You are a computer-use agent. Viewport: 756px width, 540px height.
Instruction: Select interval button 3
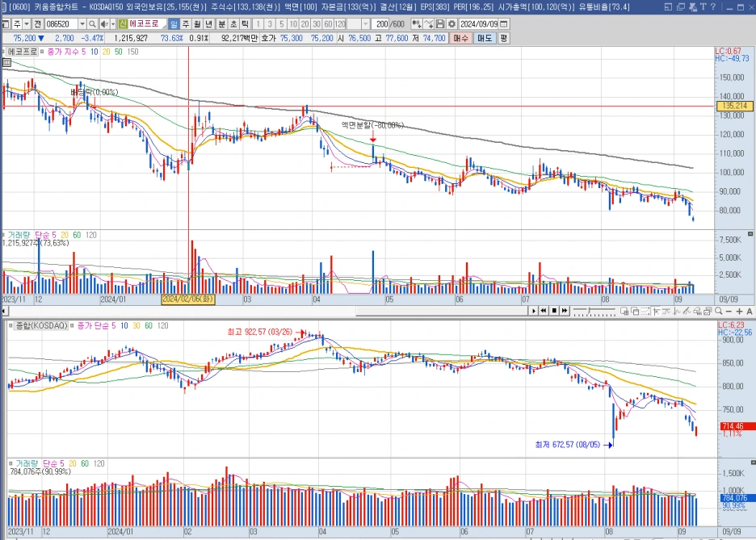click(x=270, y=23)
